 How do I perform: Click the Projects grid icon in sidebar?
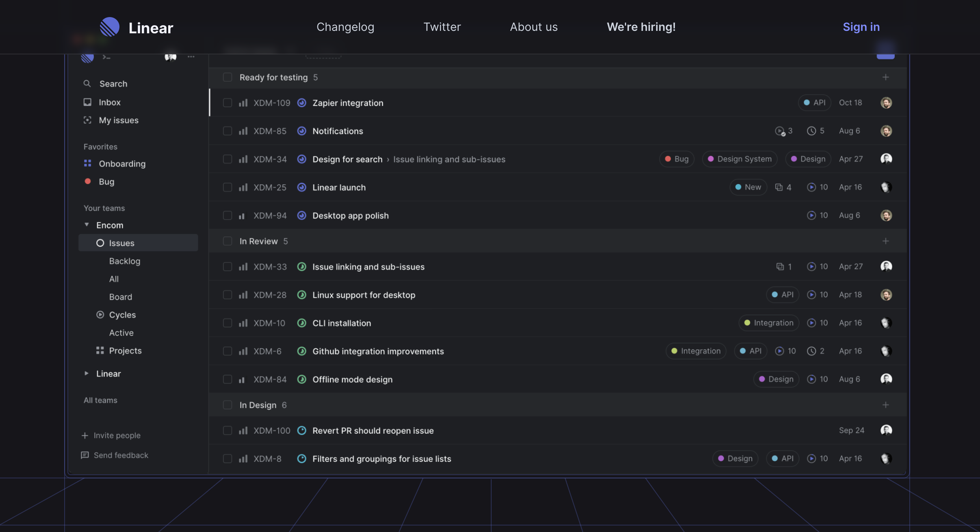tap(100, 350)
